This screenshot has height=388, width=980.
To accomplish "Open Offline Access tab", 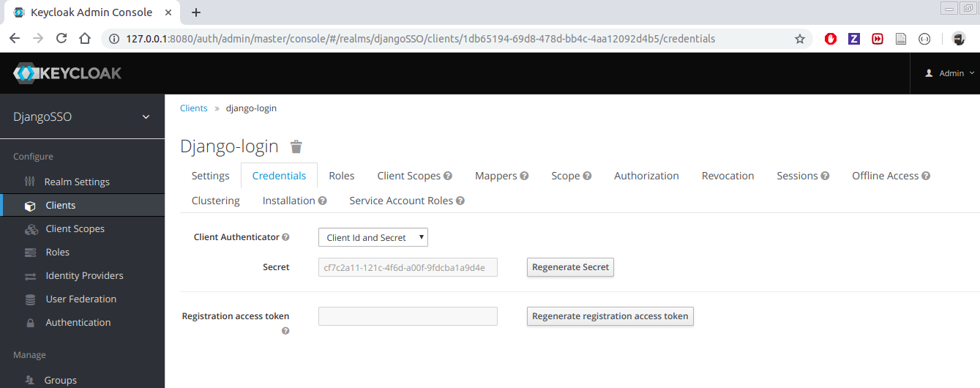I will (885, 176).
